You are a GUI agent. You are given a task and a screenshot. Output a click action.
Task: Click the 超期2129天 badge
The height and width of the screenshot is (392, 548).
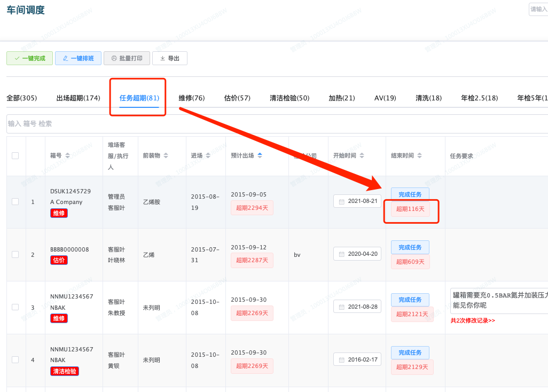(x=412, y=367)
